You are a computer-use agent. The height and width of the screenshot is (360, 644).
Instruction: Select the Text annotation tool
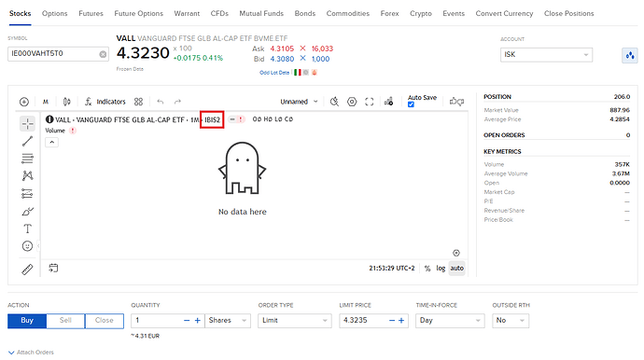tap(27, 228)
